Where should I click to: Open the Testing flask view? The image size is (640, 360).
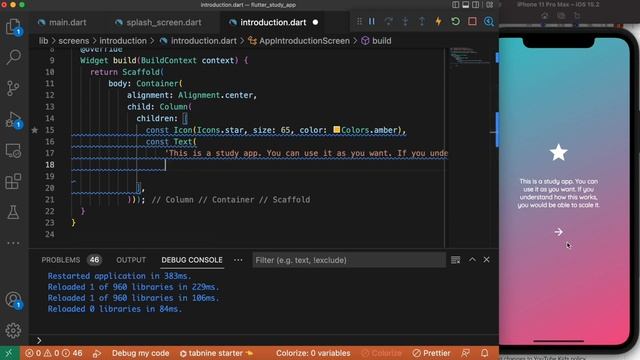[x=13, y=212]
